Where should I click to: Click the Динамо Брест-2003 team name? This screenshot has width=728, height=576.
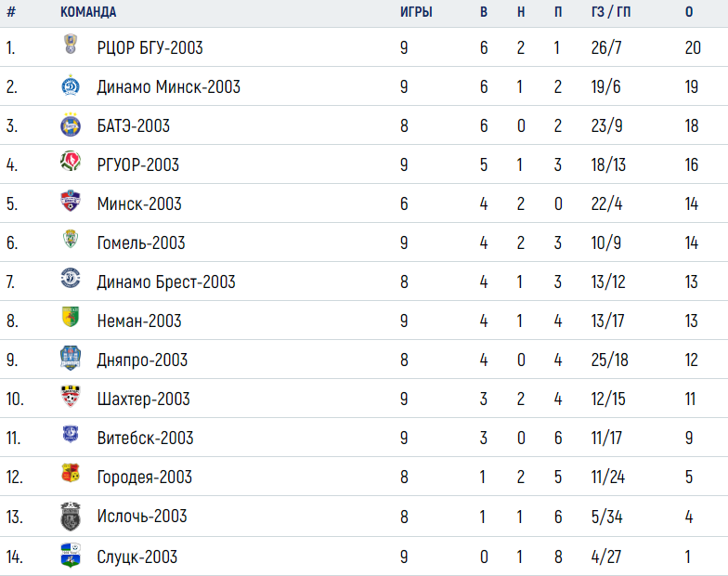point(166,282)
